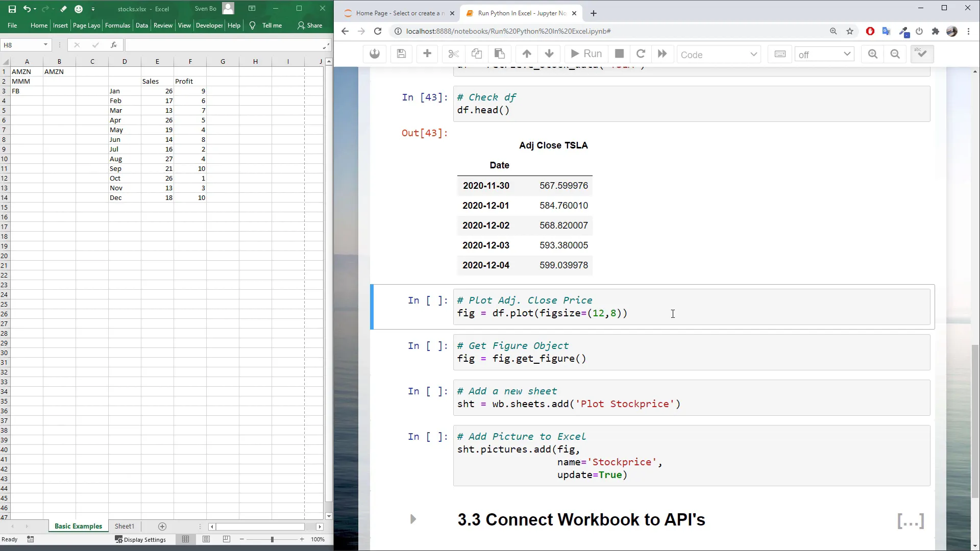Toggle the spellcheck button in Jupyter toolbar
The width and height of the screenshot is (980, 551).
point(922,54)
